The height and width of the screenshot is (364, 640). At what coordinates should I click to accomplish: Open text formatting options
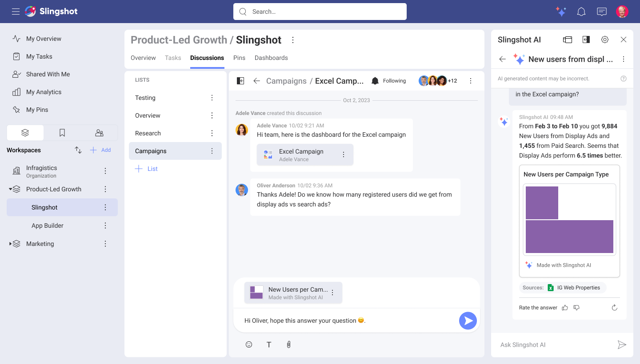(269, 344)
